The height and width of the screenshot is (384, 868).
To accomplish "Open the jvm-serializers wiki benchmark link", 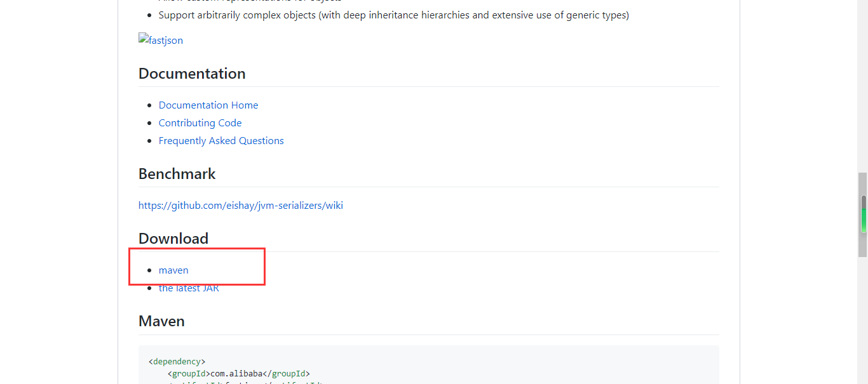I will click(241, 206).
